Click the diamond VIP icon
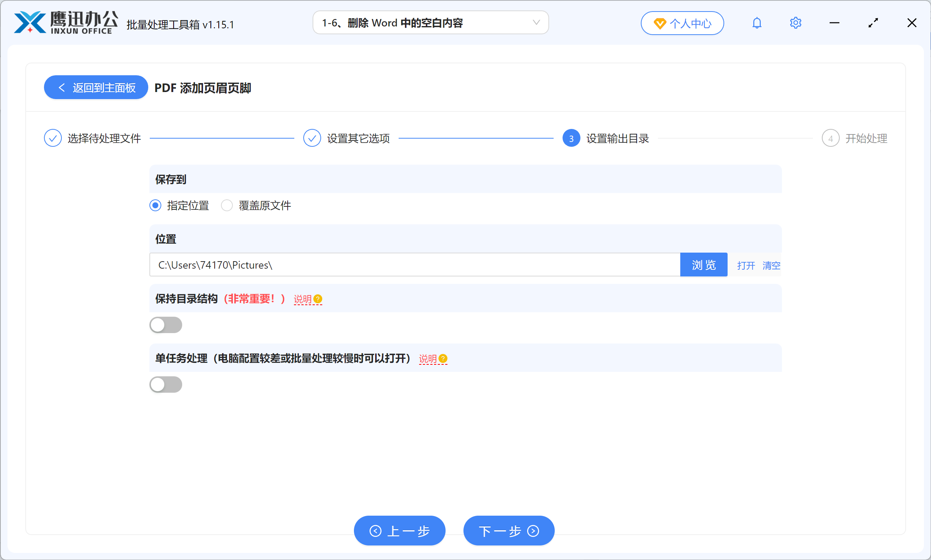This screenshot has height=560, width=931. pos(659,24)
